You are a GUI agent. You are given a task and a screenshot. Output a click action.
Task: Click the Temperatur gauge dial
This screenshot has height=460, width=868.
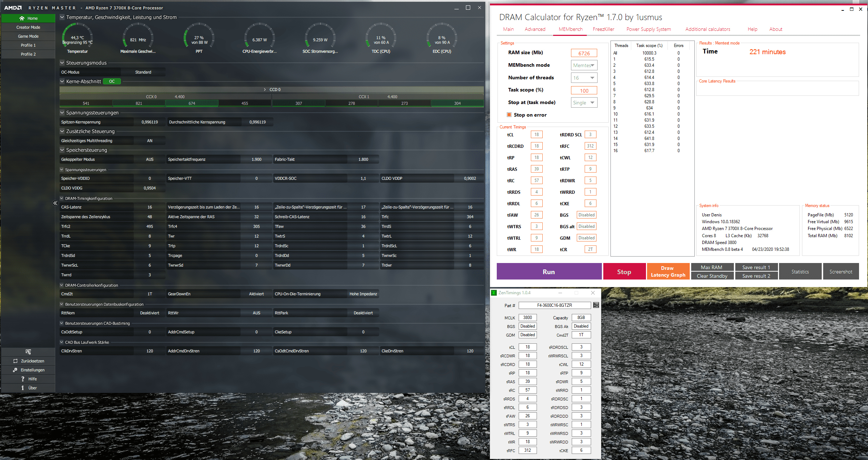point(77,38)
